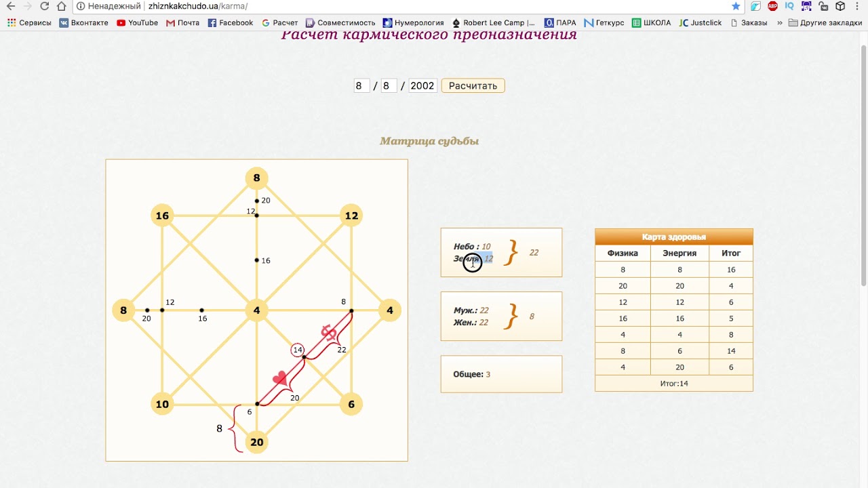The image size is (868, 488).
Task: Open the blue feather extension icon
Action: [x=755, y=6]
